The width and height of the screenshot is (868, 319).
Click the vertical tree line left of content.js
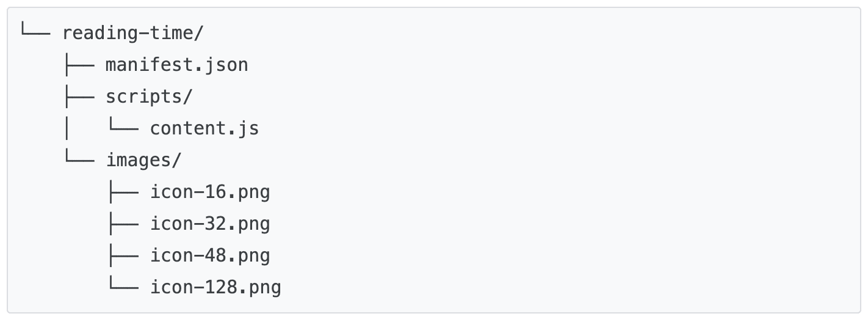pos(67,128)
